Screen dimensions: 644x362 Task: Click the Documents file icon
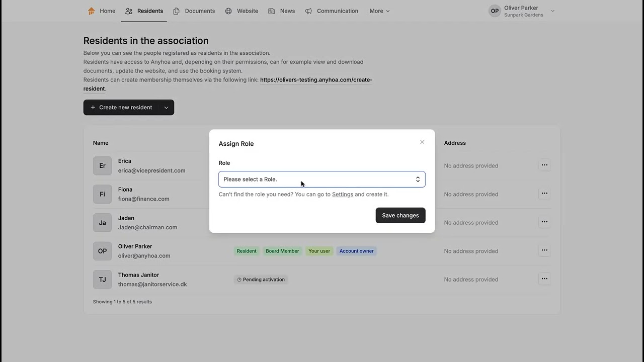coord(177,11)
